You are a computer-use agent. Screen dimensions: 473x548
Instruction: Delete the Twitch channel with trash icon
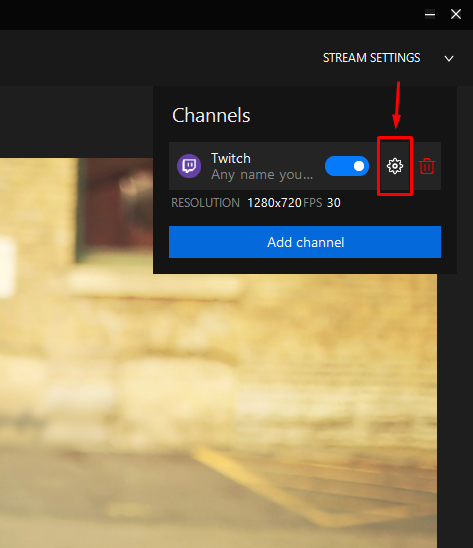(427, 166)
